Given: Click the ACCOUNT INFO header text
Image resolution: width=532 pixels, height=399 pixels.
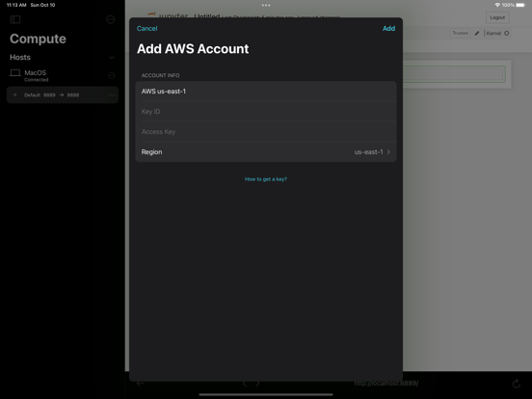Looking at the screenshot, I should 161,75.
